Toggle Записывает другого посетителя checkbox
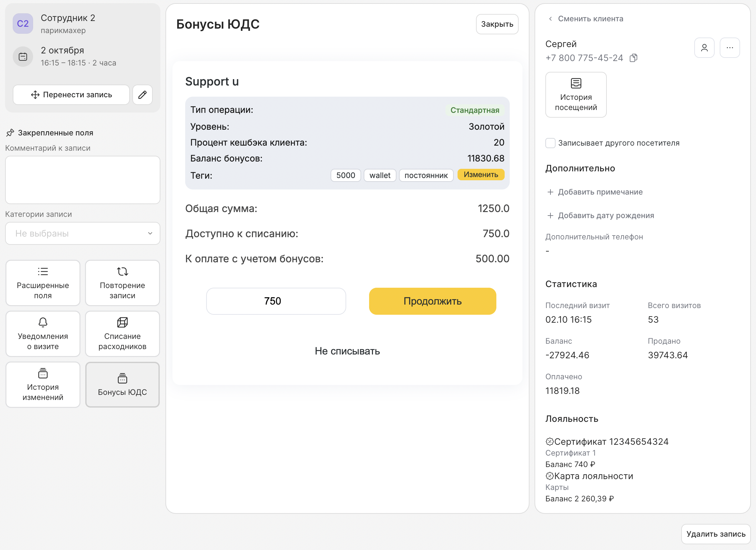756x550 pixels. tap(550, 143)
